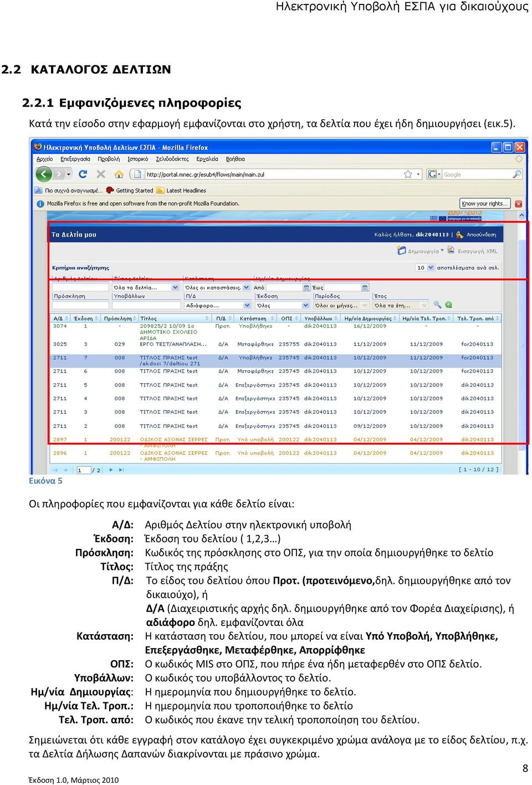
Task: Click the Από date input field
Action: [x=284, y=288]
